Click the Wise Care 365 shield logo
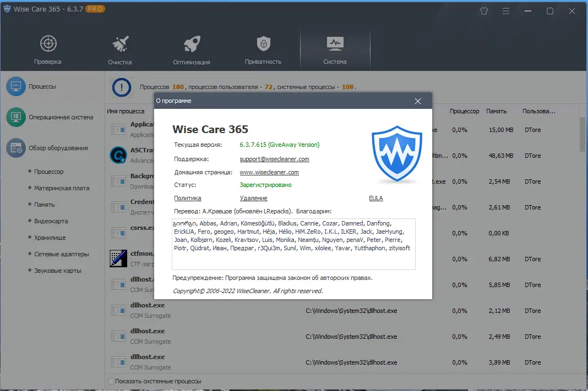Viewport: 588px width, 391px height. point(397,155)
